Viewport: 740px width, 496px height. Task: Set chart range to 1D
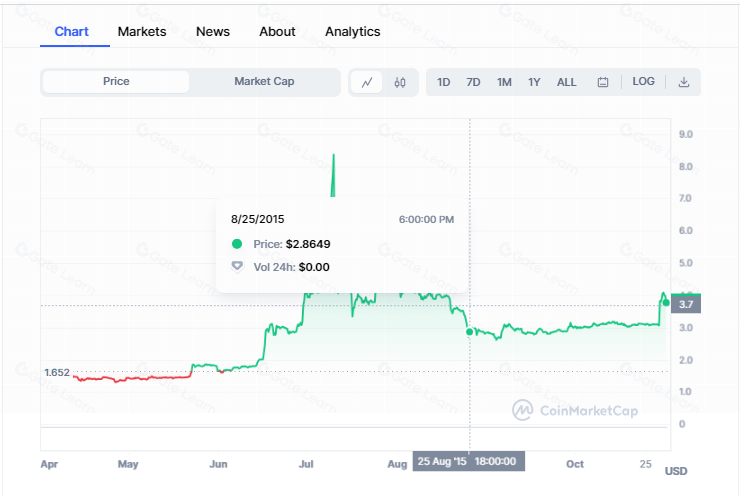click(444, 83)
